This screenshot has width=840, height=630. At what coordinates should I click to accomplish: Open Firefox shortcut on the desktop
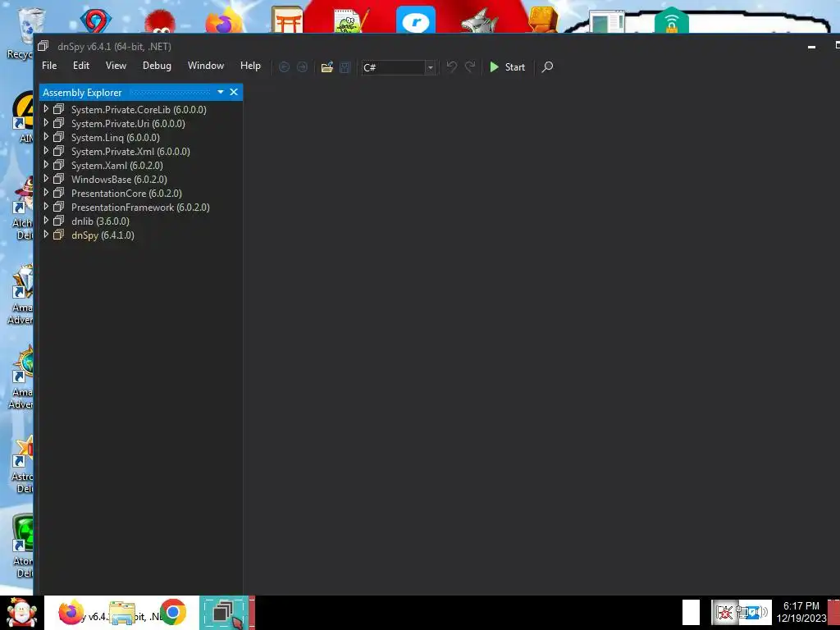click(x=224, y=21)
